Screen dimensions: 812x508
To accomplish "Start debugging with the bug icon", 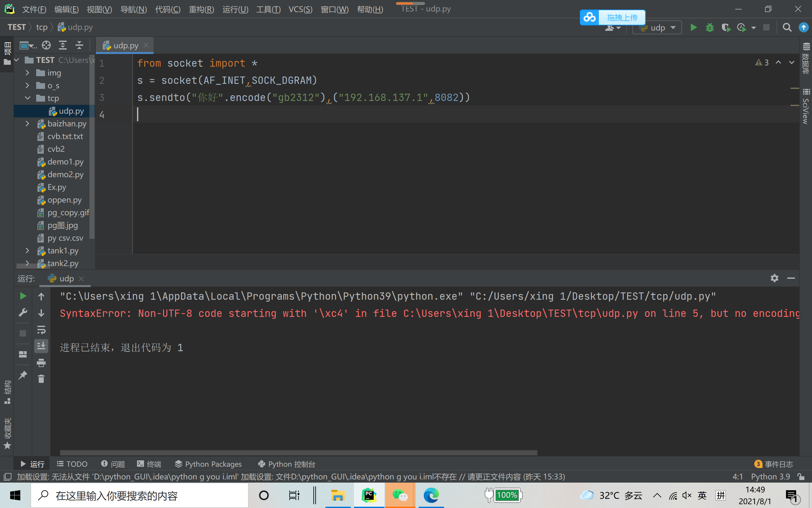I will tap(710, 28).
